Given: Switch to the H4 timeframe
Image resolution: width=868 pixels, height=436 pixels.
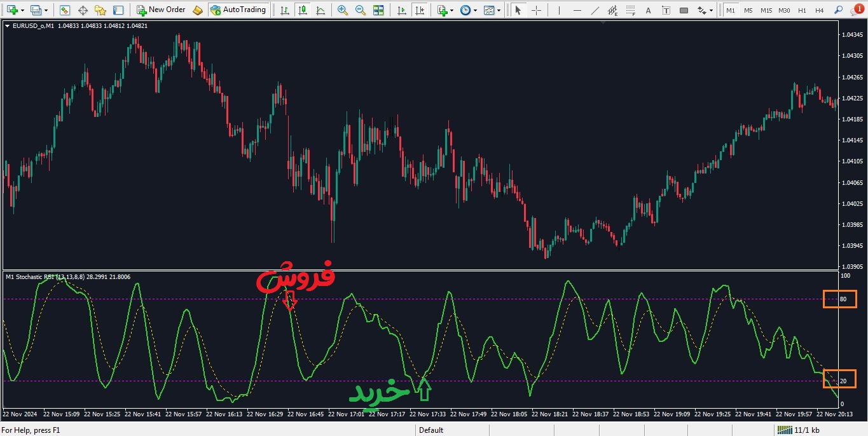Looking at the screenshot, I should (820, 10).
